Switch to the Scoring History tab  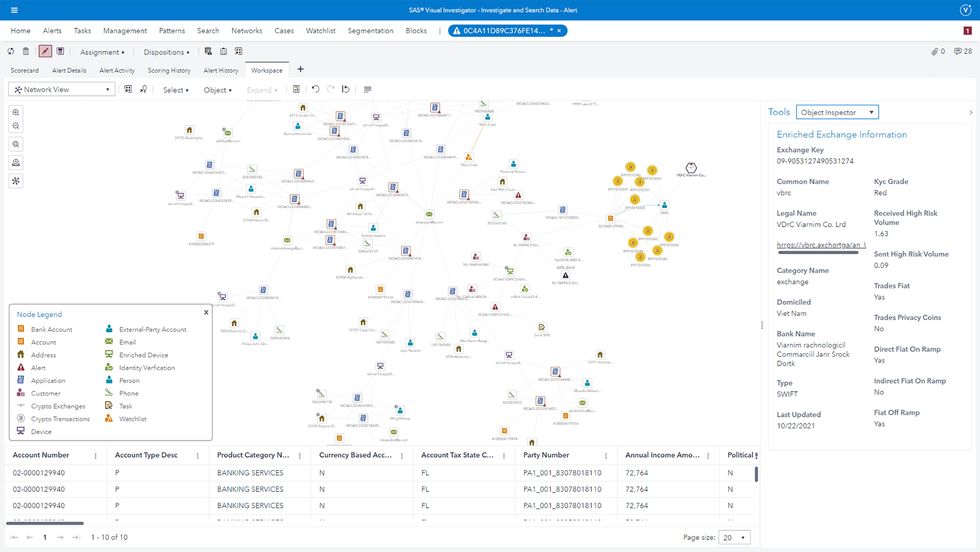[169, 70]
